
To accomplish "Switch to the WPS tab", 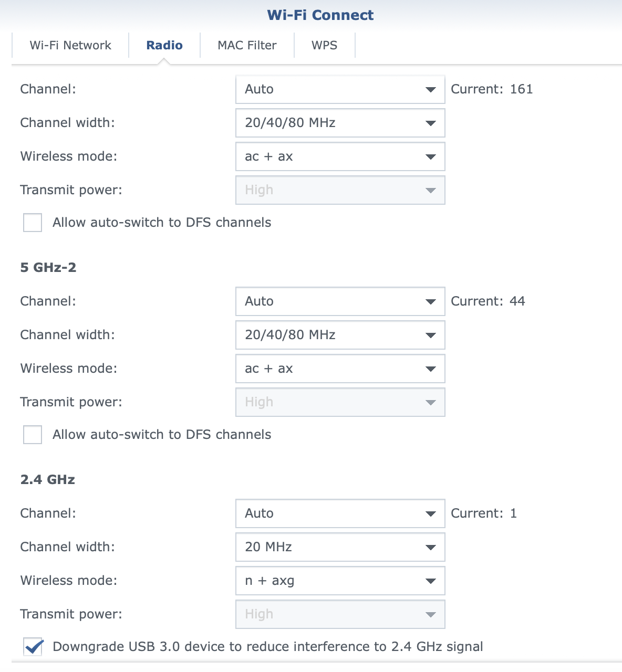I will (x=325, y=45).
